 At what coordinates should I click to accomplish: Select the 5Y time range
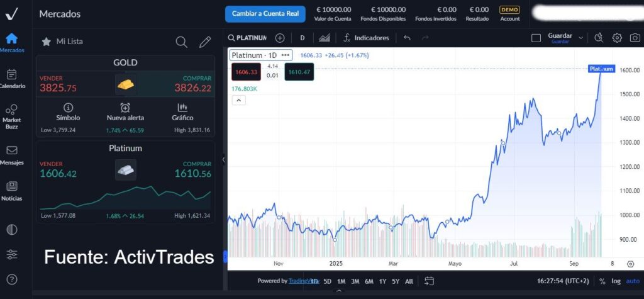click(x=396, y=281)
